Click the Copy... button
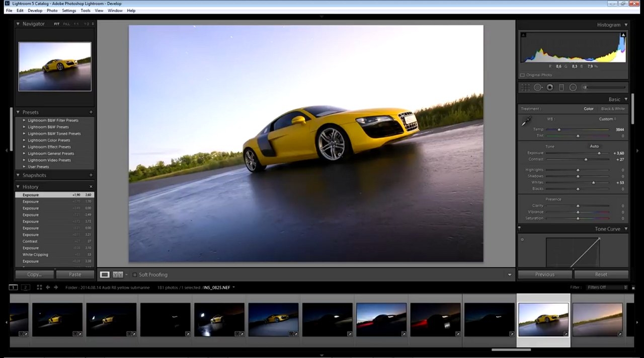 (x=34, y=274)
